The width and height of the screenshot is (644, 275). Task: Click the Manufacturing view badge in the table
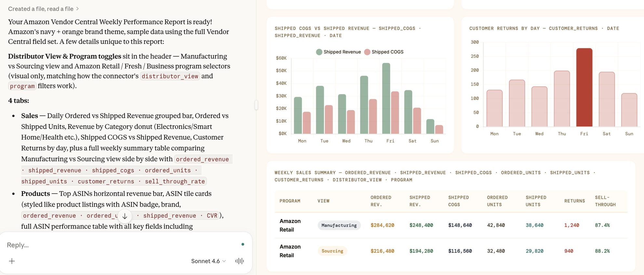(x=339, y=225)
